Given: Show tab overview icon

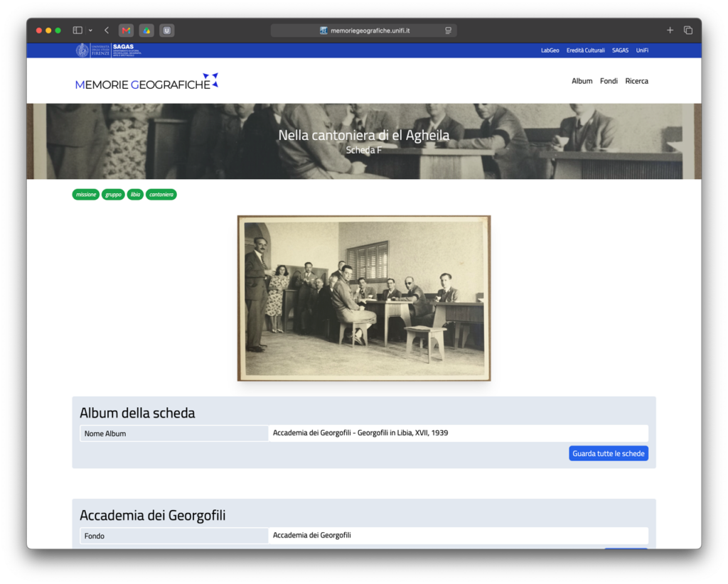Looking at the screenshot, I should click(688, 30).
